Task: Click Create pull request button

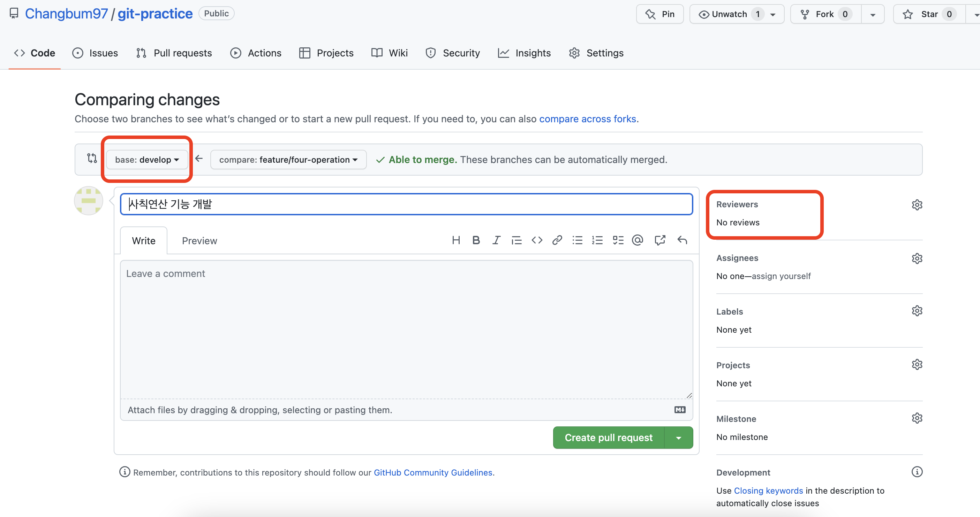Action: tap(608, 438)
